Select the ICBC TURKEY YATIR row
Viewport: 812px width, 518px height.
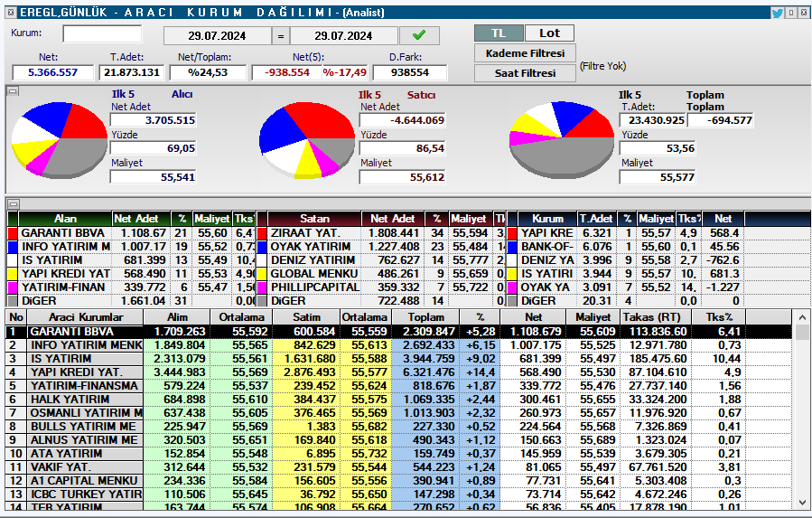tap(398, 494)
